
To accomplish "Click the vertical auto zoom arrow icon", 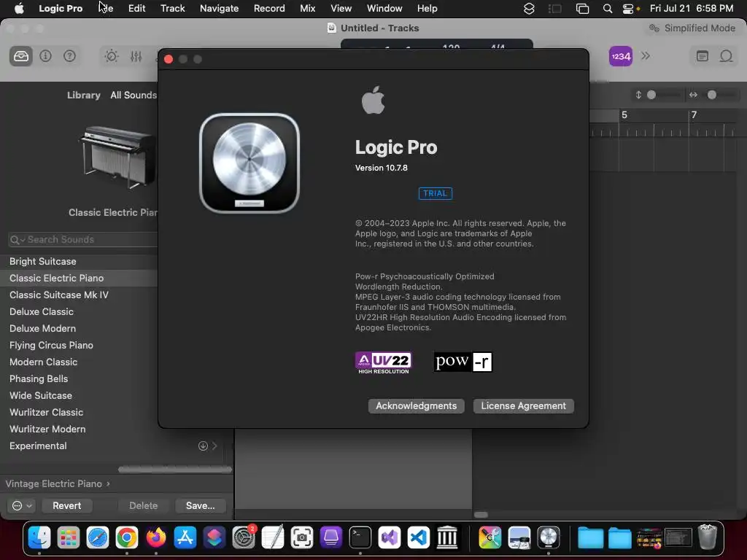I will pyautogui.click(x=638, y=95).
